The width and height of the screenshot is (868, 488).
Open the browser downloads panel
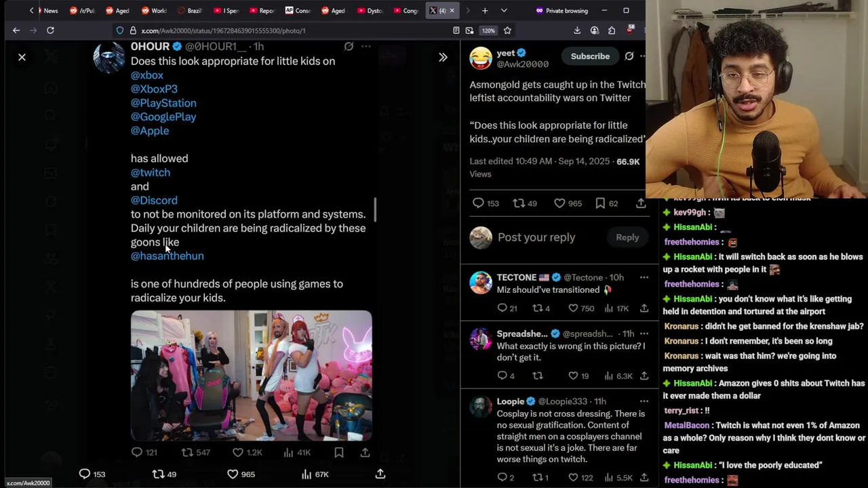click(577, 30)
